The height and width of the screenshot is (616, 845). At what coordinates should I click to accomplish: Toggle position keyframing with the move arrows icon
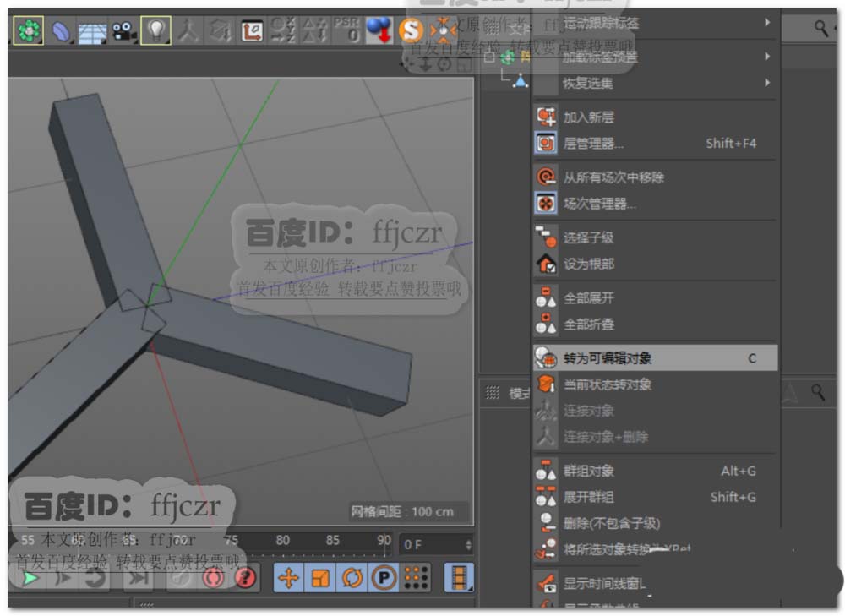(288, 578)
